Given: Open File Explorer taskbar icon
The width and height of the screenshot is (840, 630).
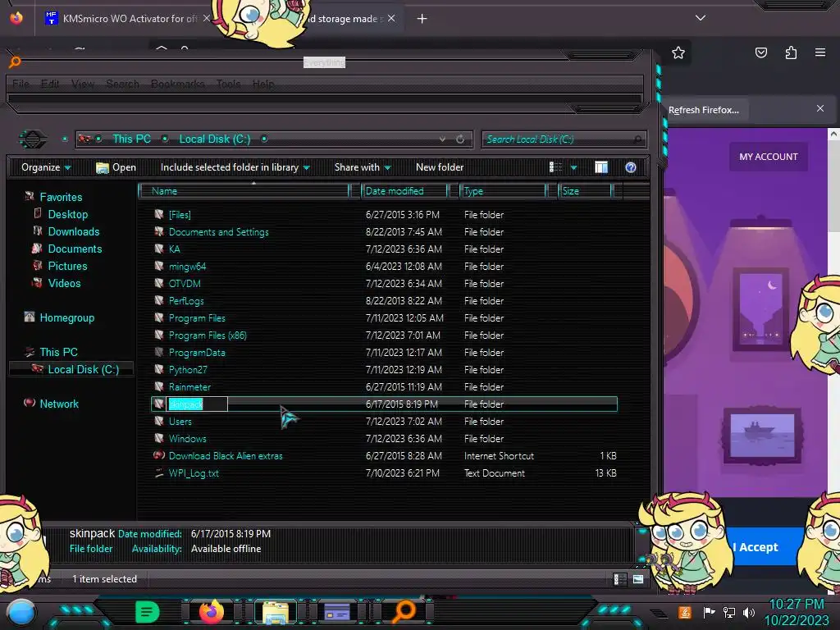Looking at the screenshot, I should pyautogui.click(x=276, y=612).
